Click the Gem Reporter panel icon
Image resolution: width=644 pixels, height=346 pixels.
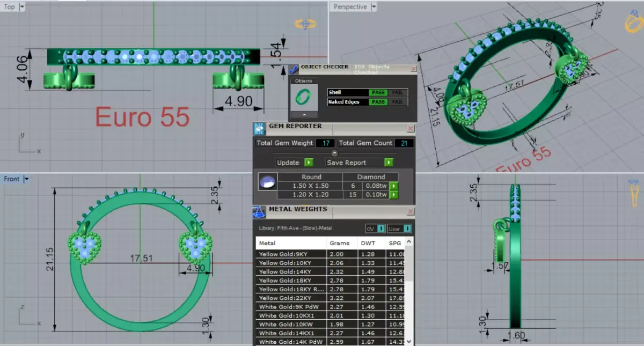click(260, 128)
